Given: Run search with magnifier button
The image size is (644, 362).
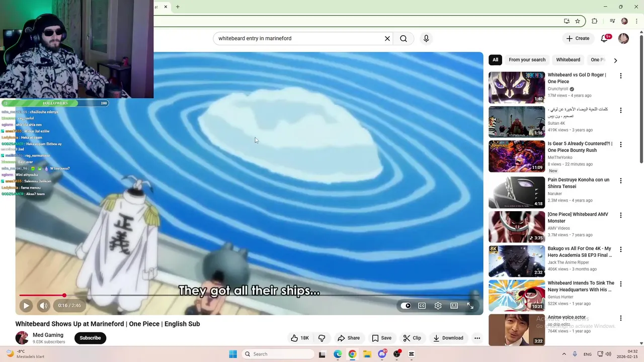Looking at the screenshot, I should pyautogui.click(x=404, y=39).
